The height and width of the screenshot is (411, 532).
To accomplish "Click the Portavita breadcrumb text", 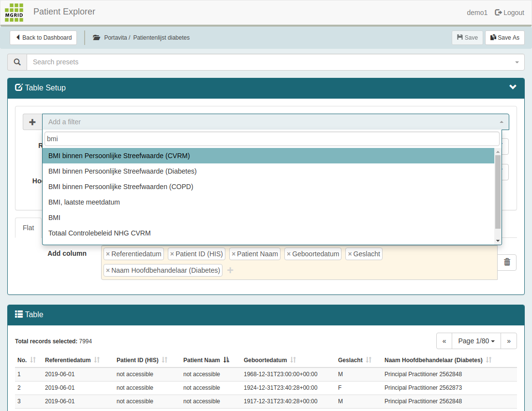I will (x=116, y=38).
